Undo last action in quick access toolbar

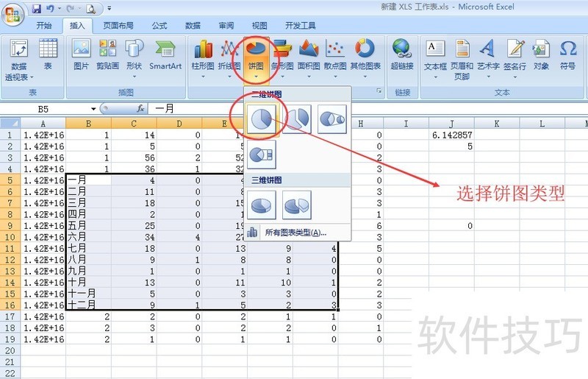(x=50, y=8)
